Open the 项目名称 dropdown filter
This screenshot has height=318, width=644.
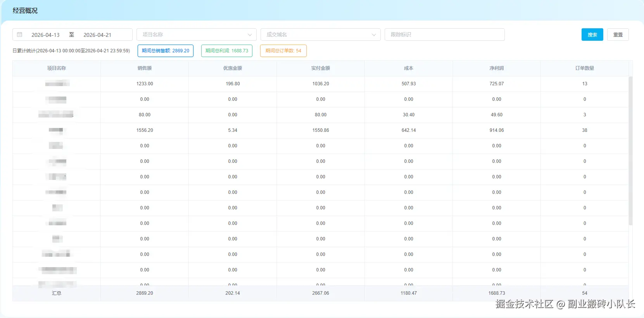point(196,35)
